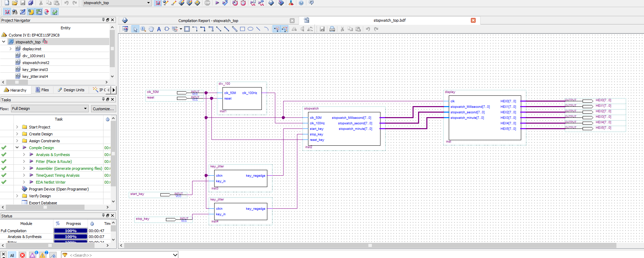Close the stopwatch_top.bdf tab
Image resolution: width=644 pixels, height=258 pixels.
tap(473, 20)
